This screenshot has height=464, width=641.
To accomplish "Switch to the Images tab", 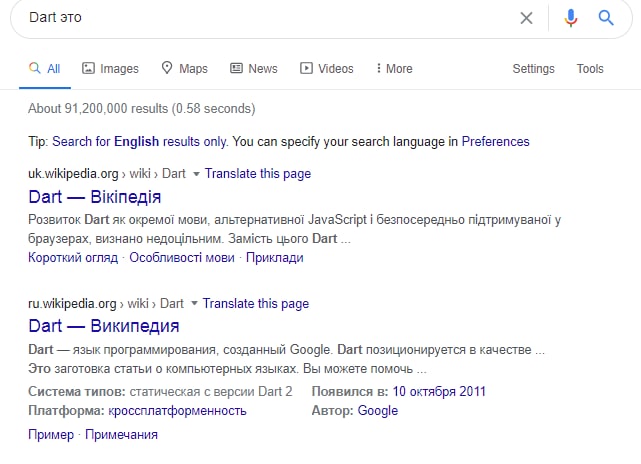I will point(110,68).
